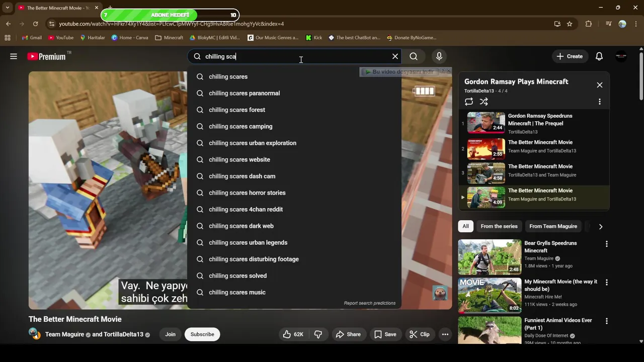Open Funniest Animal Videos Ever title
644x362 pixels.
pyautogui.click(x=558, y=324)
